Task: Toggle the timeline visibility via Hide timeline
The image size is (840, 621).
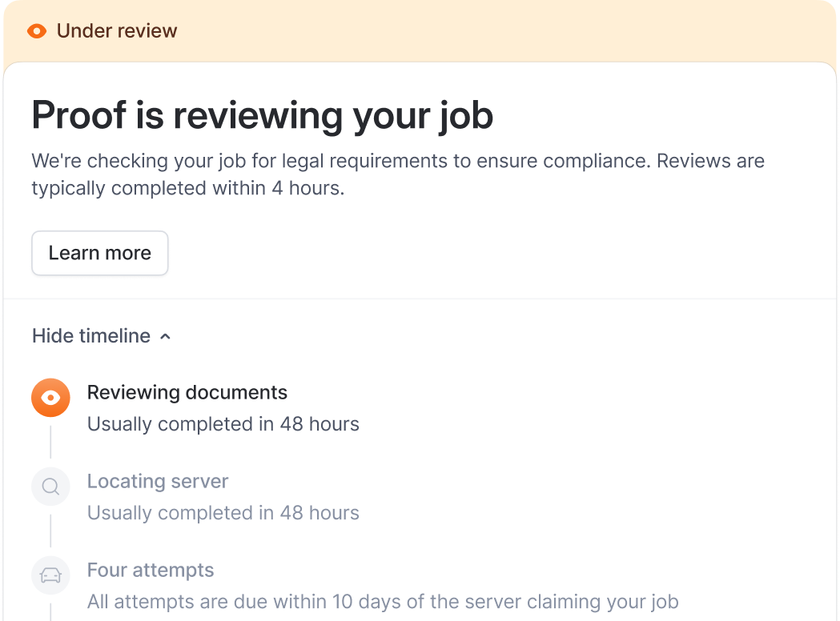Action: click(x=90, y=336)
